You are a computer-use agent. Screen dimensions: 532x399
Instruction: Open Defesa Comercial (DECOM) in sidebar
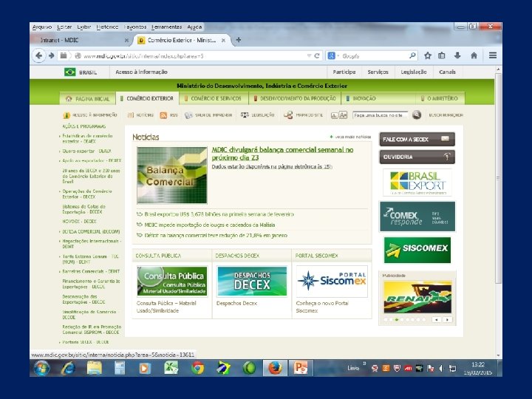pos(91,232)
